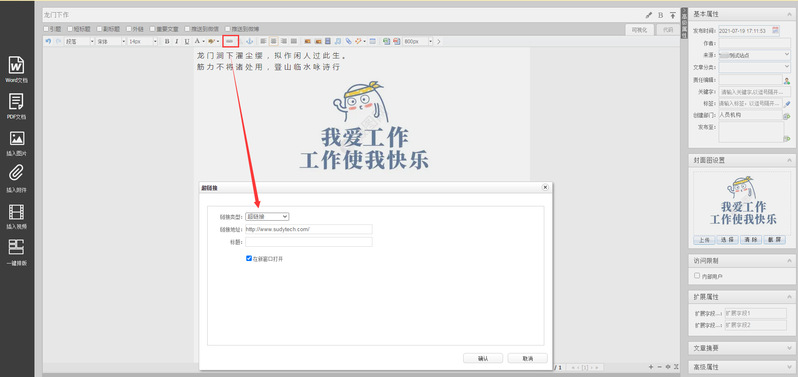This screenshot has height=377, width=798.
Task: Click the 插入图片 sidebar icon
Action: pyautogui.click(x=17, y=138)
